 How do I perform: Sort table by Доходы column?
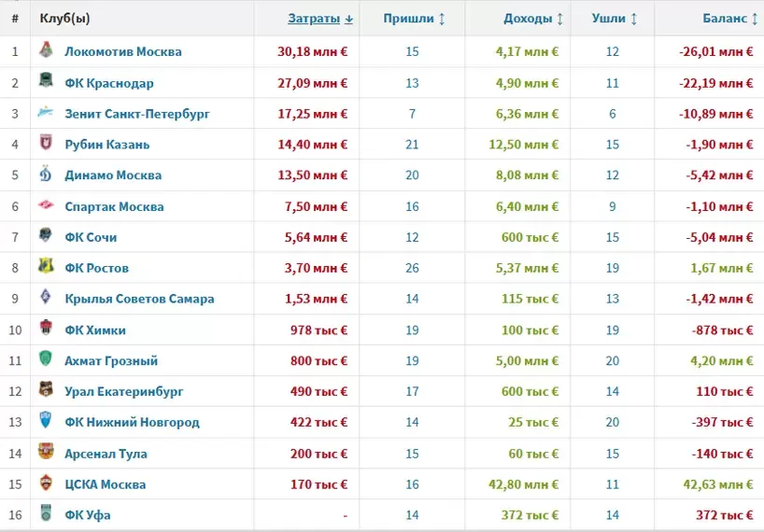[x=528, y=19]
